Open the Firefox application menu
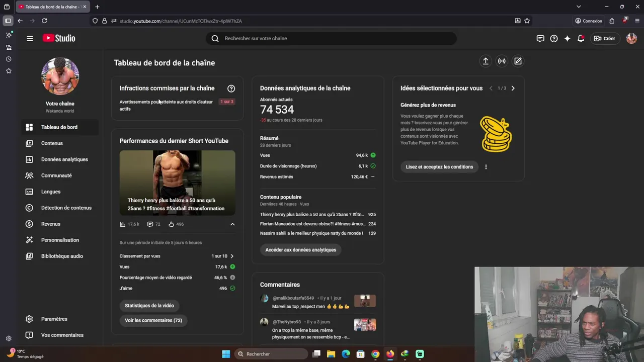 (x=636, y=21)
